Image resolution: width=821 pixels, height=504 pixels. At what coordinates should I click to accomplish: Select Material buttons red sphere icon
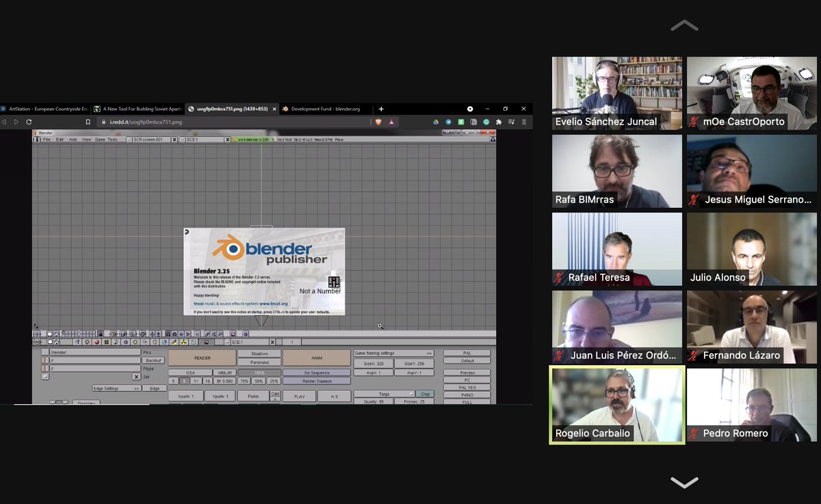(96, 342)
